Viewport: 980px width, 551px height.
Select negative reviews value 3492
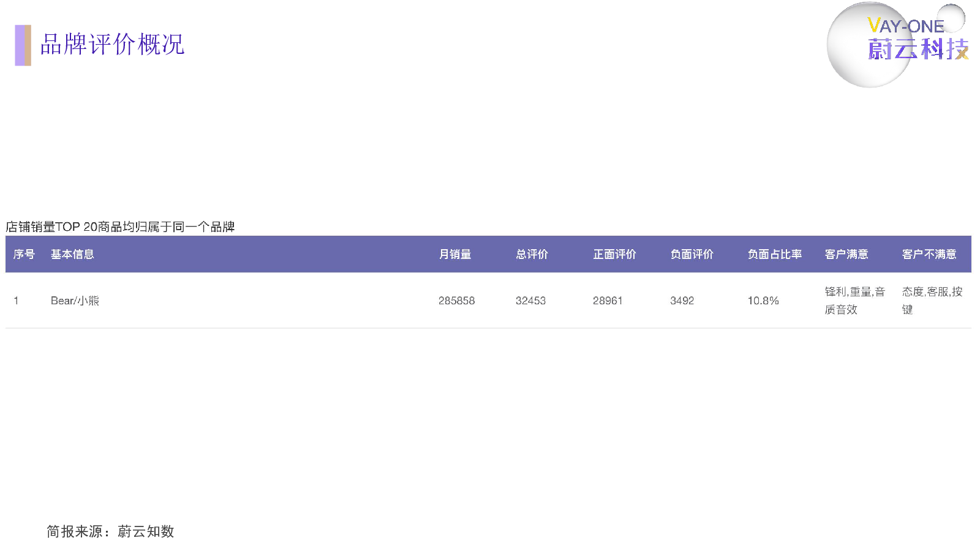[682, 301]
